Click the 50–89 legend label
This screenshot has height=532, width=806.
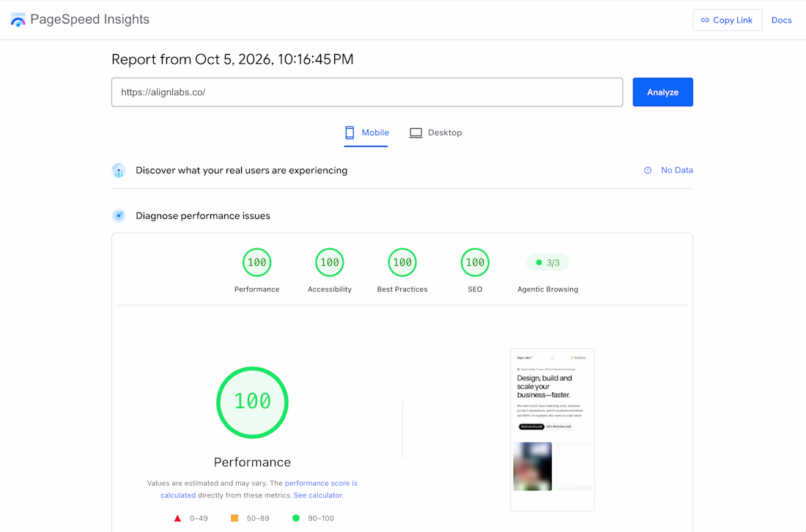[258, 518]
